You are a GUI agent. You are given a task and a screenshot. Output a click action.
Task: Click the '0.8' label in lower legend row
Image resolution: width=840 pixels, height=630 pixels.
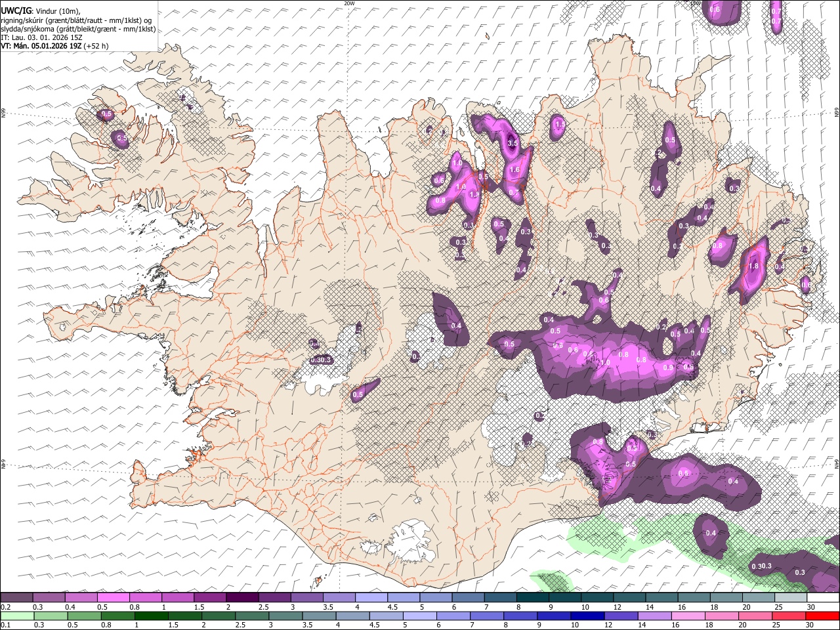click(x=106, y=625)
